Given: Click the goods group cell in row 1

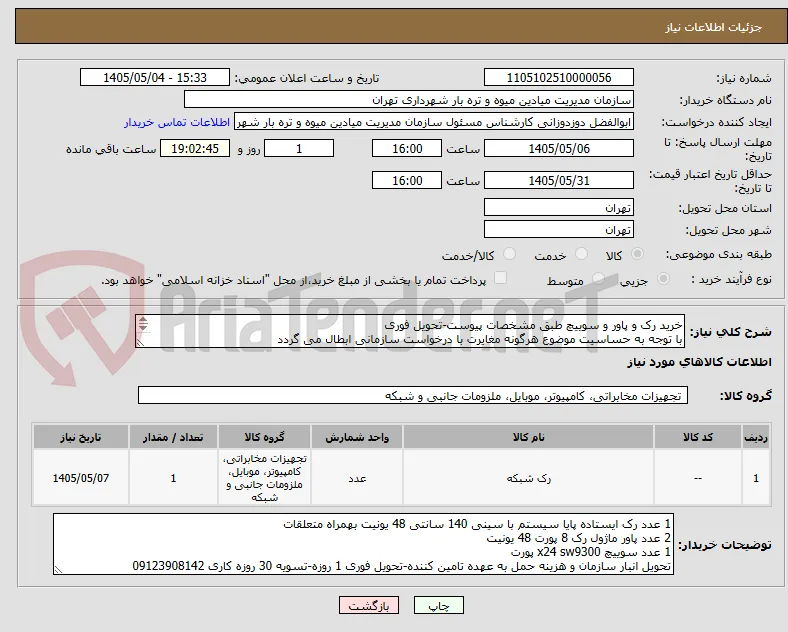Looking at the screenshot, I should click(x=264, y=478).
